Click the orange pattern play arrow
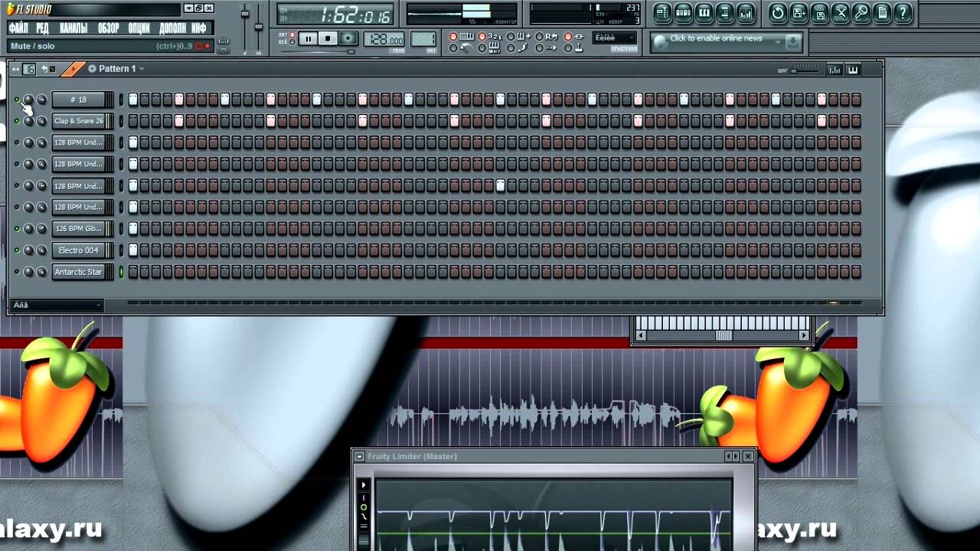This screenshot has height=551, width=980. (73, 69)
